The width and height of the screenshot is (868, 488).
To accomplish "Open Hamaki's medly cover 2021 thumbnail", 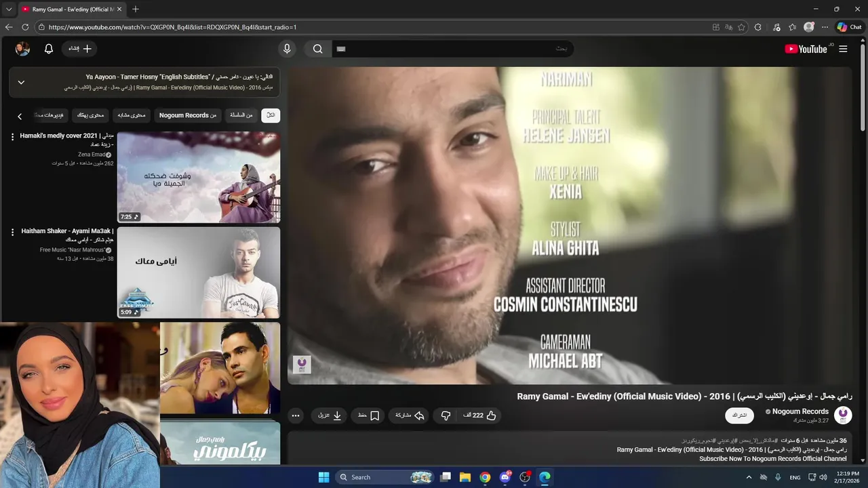I will tap(199, 178).
